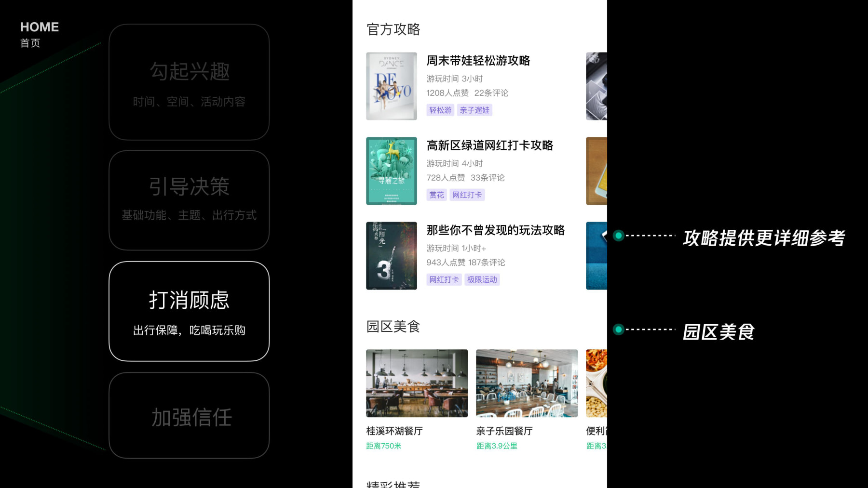Click the HOME 首页 label
This screenshot has width=868, height=488.
tap(40, 33)
